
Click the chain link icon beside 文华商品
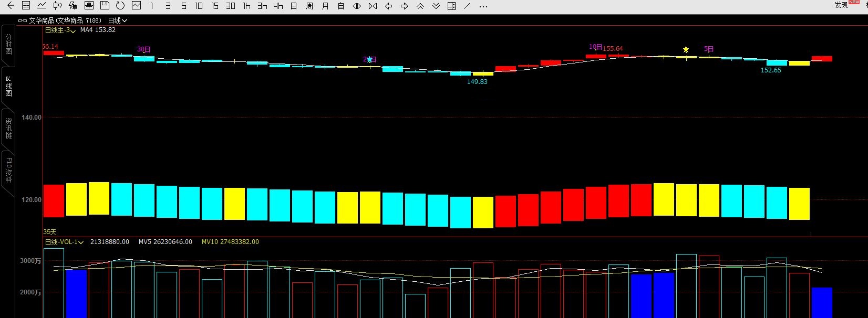(22, 20)
